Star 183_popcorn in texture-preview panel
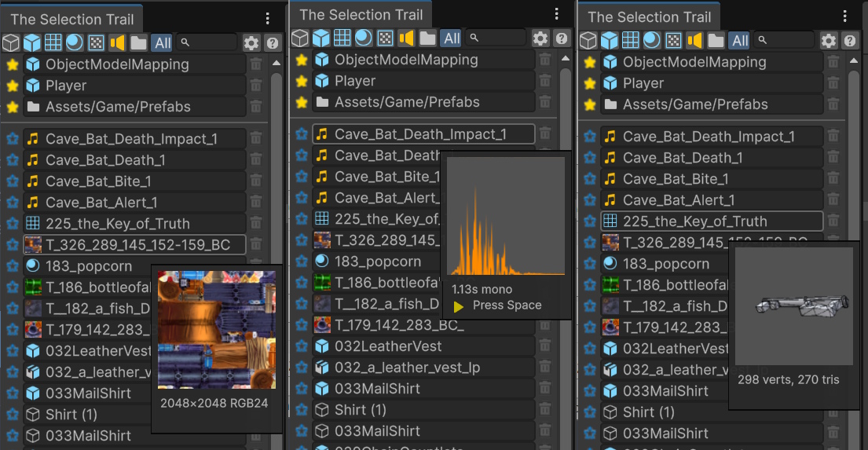 pyautogui.click(x=13, y=266)
